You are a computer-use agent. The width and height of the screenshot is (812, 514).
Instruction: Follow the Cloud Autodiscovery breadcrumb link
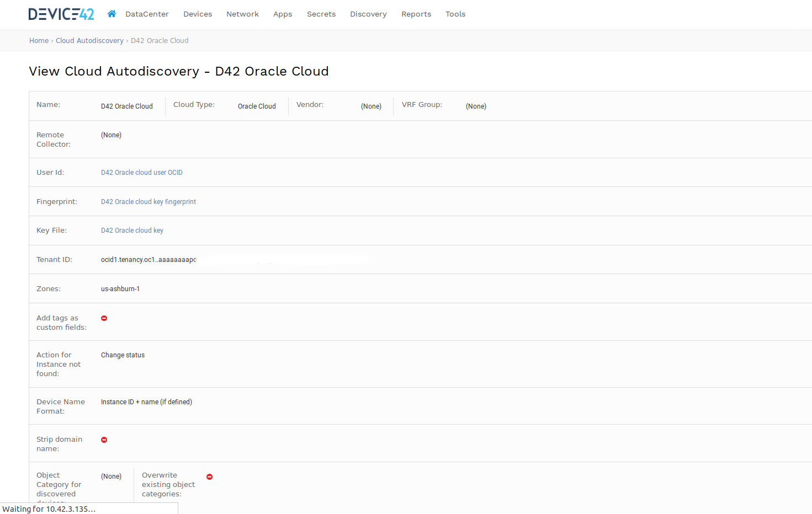point(89,41)
